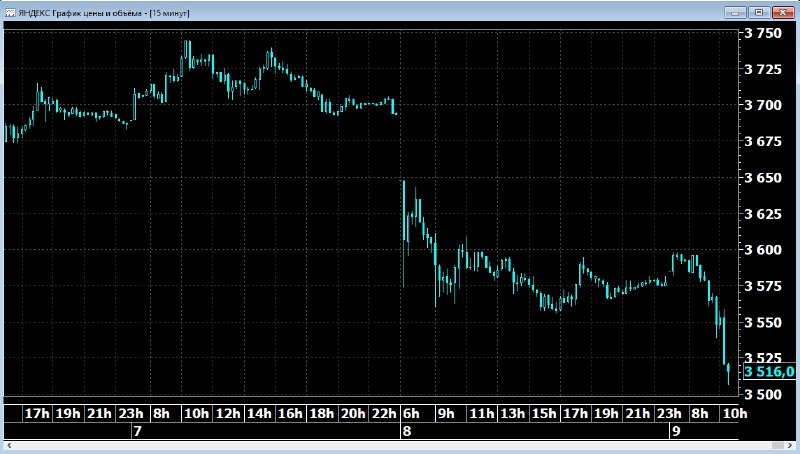Click the horizontal scrollbar thumb
800x454 pixels.
pos(777,446)
